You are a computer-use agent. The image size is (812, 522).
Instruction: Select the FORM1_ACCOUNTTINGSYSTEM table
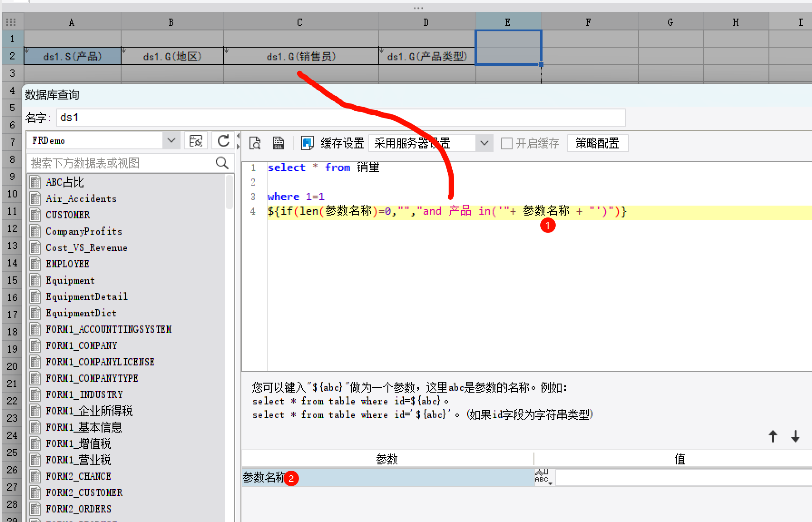coord(109,329)
